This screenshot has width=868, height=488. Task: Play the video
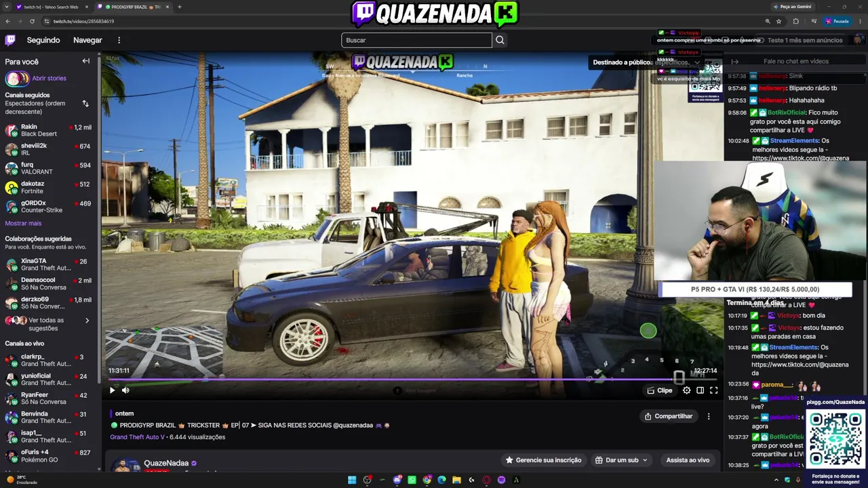(x=113, y=390)
